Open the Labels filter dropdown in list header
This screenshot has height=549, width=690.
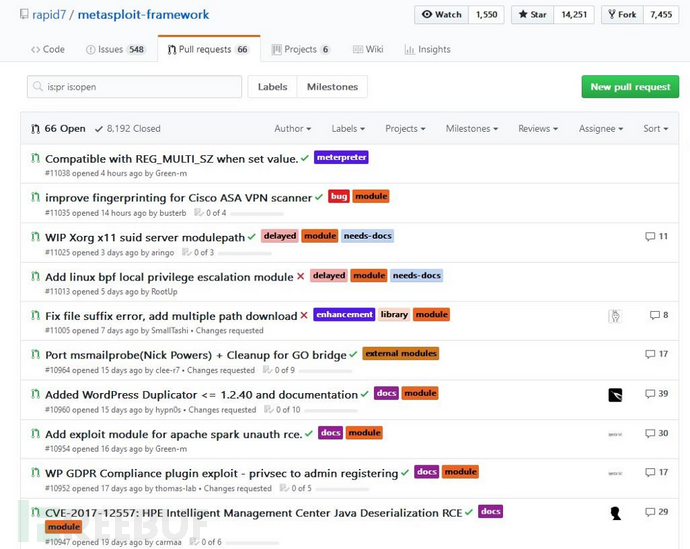coord(348,128)
